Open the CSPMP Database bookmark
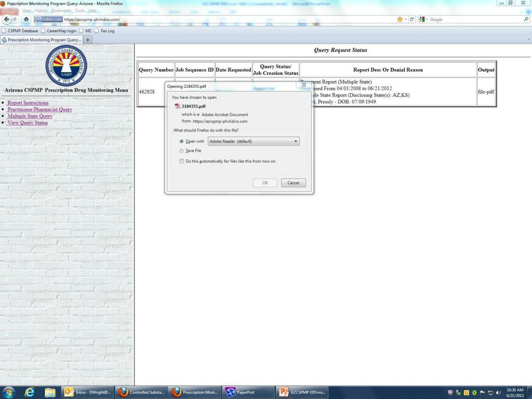Image resolution: width=532 pixels, height=399 pixels. [20, 31]
